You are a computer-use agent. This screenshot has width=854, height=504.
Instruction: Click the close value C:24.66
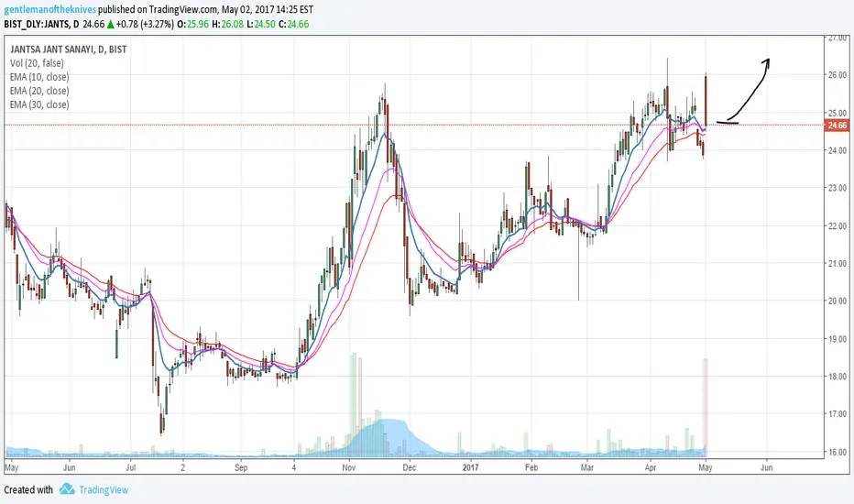pyautogui.click(x=293, y=24)
